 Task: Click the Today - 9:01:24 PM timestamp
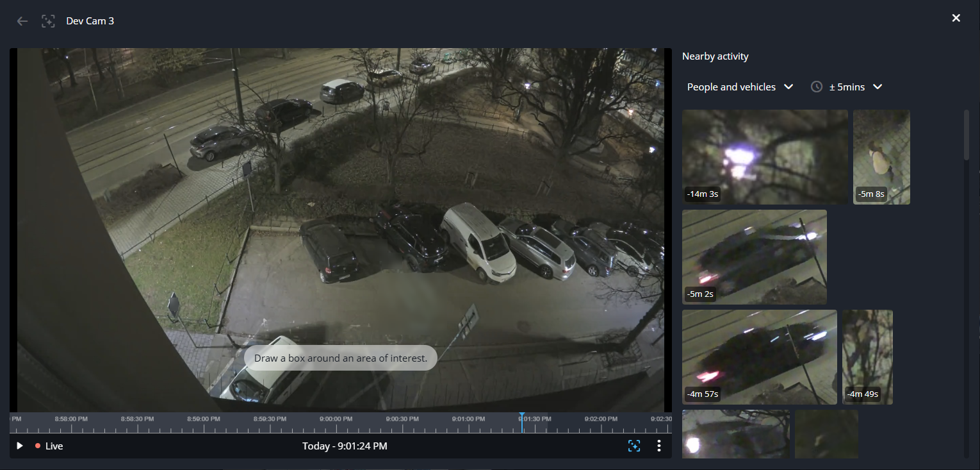click(345, 446)
